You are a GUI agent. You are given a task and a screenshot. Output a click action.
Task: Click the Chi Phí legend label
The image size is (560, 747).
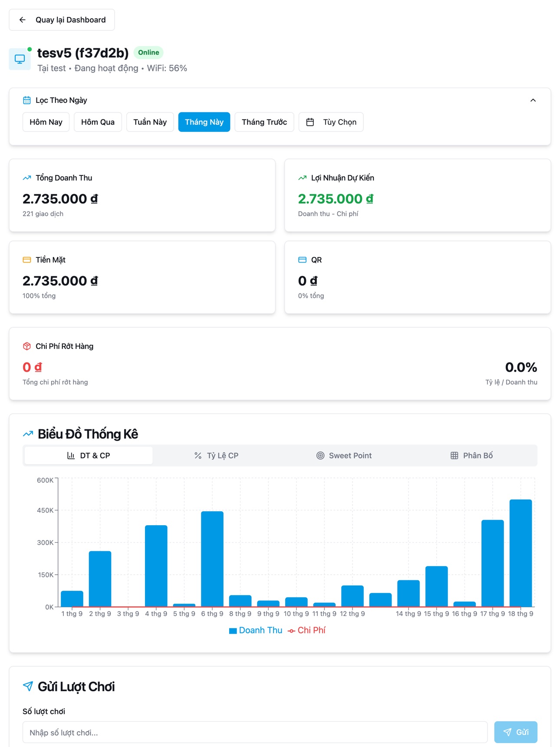coord(311,630)
